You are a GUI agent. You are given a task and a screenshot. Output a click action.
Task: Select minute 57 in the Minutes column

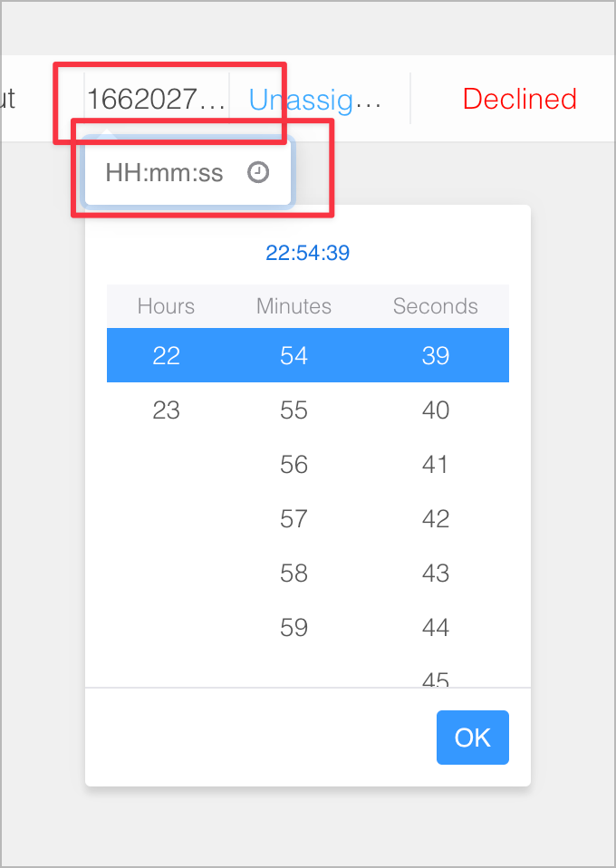[293, 518]
